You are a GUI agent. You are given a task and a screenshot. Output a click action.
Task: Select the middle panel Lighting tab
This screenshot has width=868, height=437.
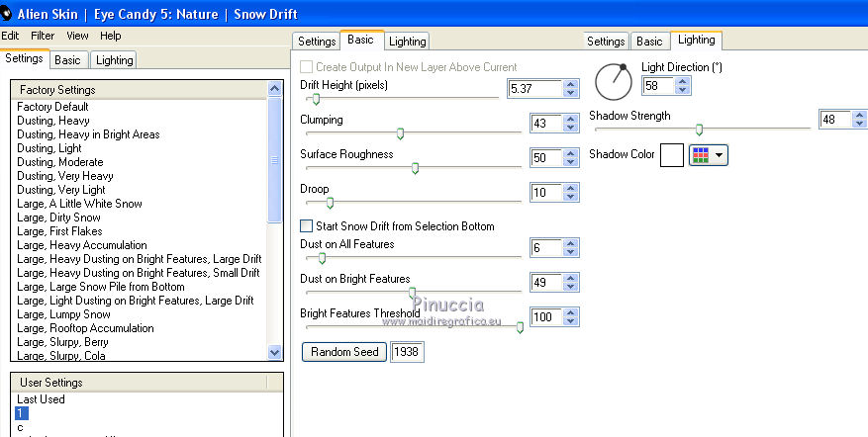point(408,41)
